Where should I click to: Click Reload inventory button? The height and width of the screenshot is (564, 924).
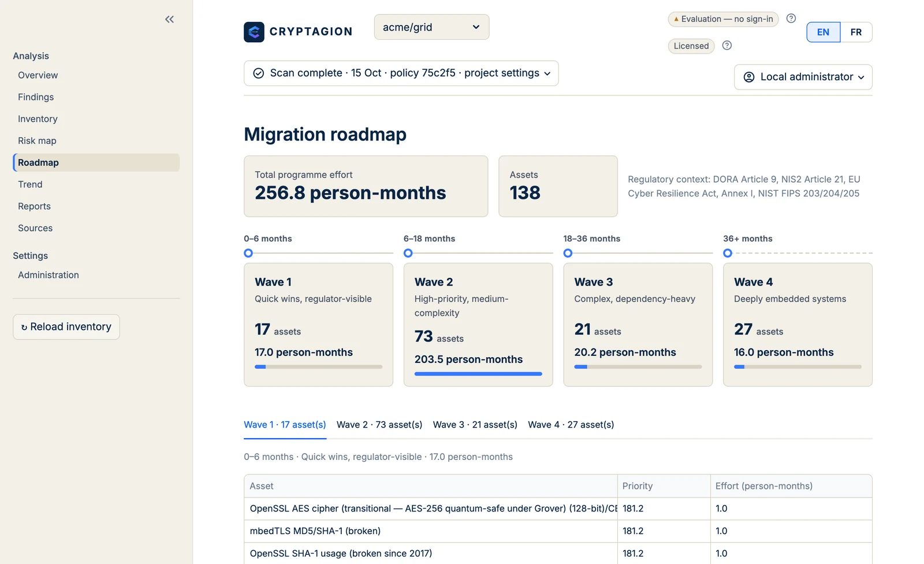66,327
